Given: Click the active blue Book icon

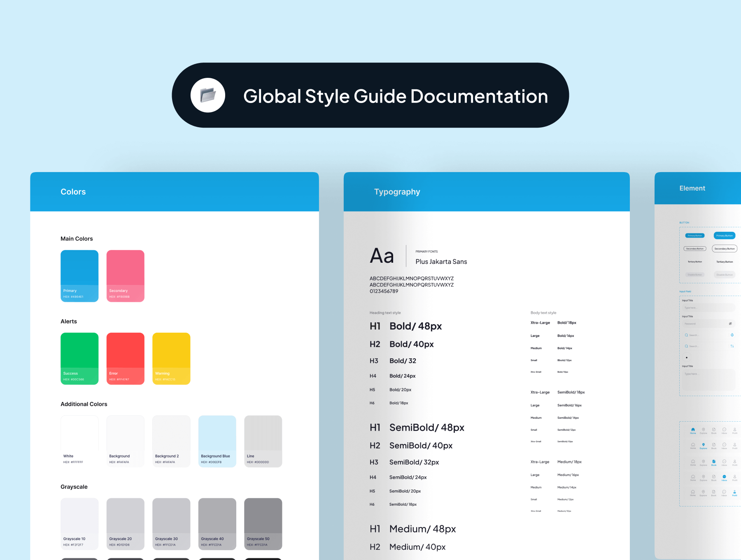Looking at the screenshot, I should 714,462.
